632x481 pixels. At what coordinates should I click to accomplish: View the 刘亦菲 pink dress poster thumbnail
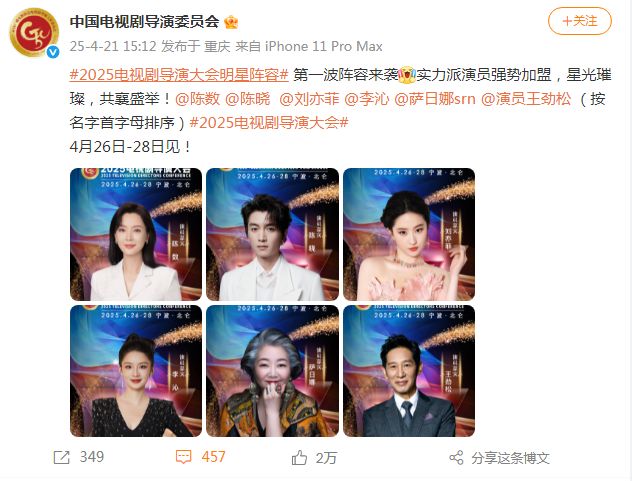(409, 234)
